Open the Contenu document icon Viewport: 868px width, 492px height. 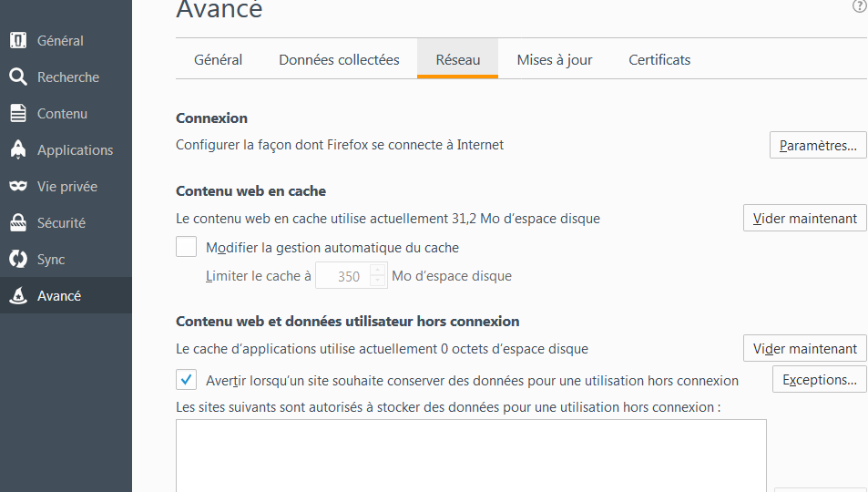pyautogui.click(x=18, y=114)
